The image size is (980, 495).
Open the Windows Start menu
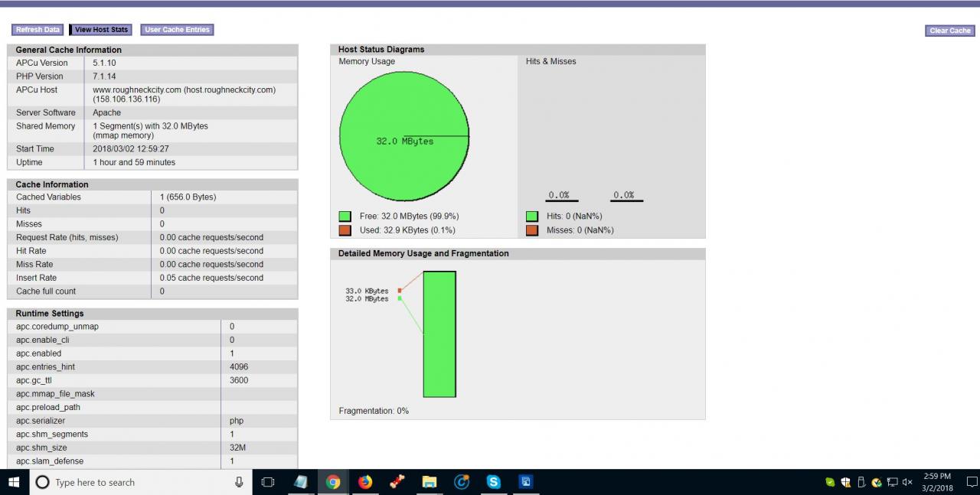click(14, 482)
